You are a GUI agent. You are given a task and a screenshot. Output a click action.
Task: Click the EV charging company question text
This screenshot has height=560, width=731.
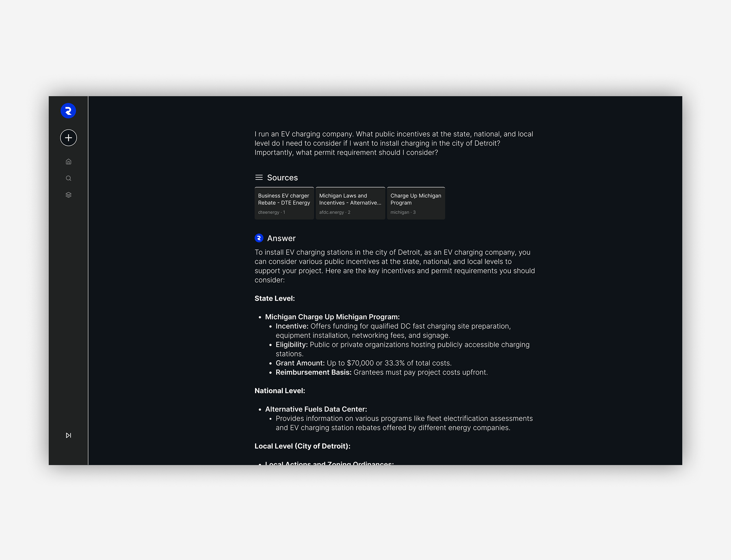[394, 143]
